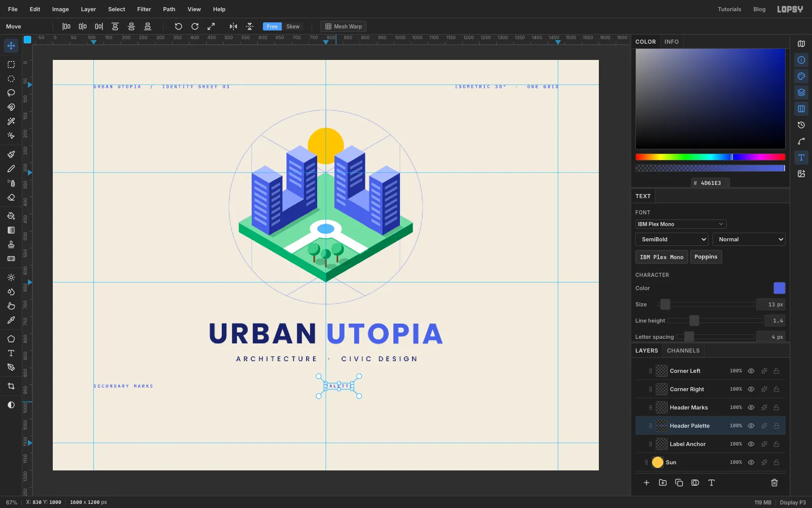The image size is (812, 508).
Task: Open the history panel from the right sidebar
Action: [x=801, y=125]
